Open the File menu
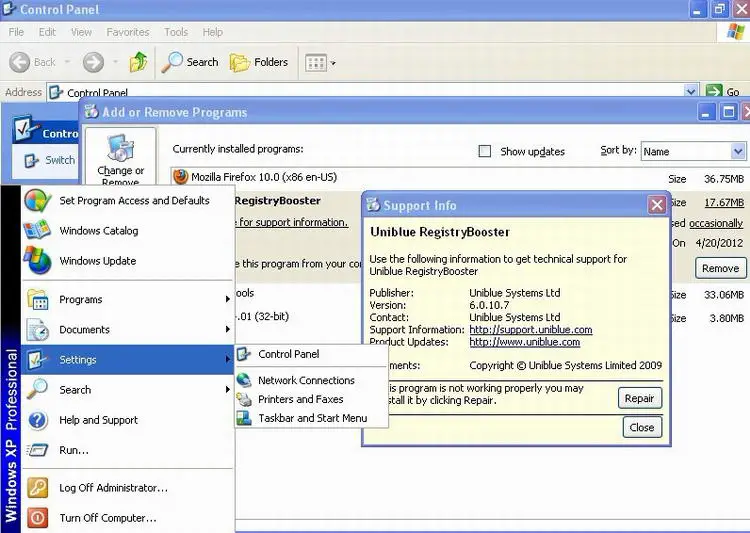This screenshot has height=533, width=750. point(16,32)
